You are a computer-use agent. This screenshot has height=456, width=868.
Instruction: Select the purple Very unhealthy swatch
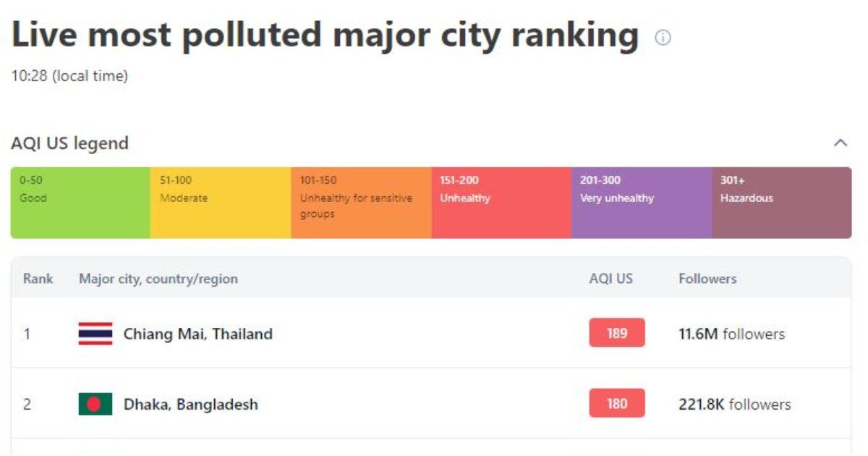tap(642, 203)
